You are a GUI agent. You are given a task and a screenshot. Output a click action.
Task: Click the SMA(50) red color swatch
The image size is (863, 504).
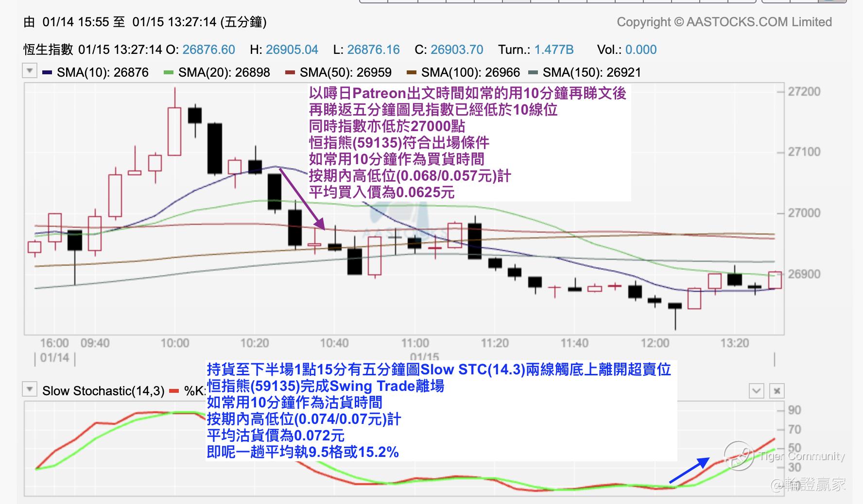290,73
